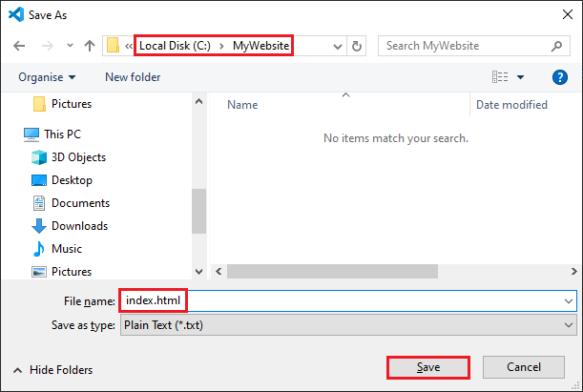Click the up one level arrow
This screenshot has height=392, width=583.
[x=89, y=46]
